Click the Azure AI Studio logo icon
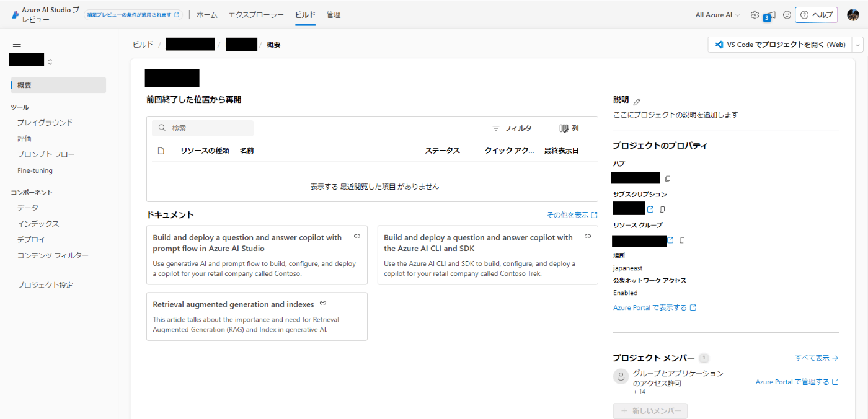The width and height of the screenshot is (868, 419). pos(15,15)
